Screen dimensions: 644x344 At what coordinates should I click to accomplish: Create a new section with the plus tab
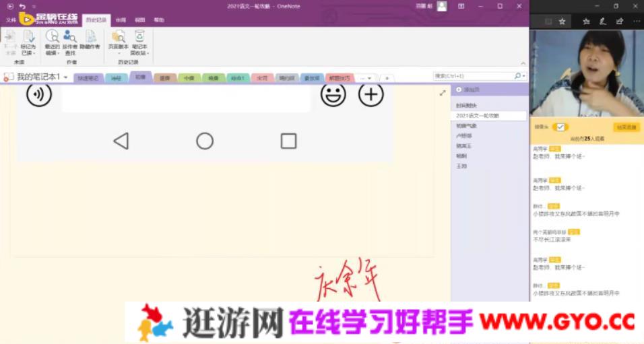(387, 78)
